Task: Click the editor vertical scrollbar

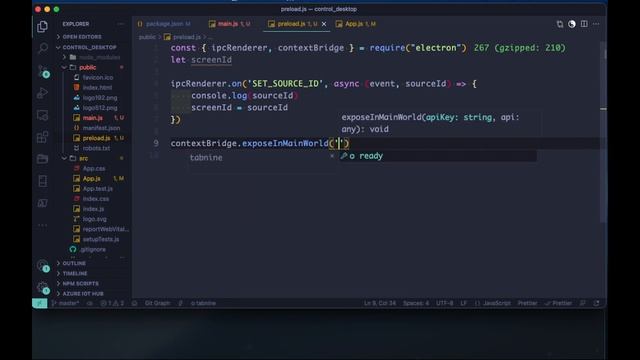Action: tap(603, 133)
